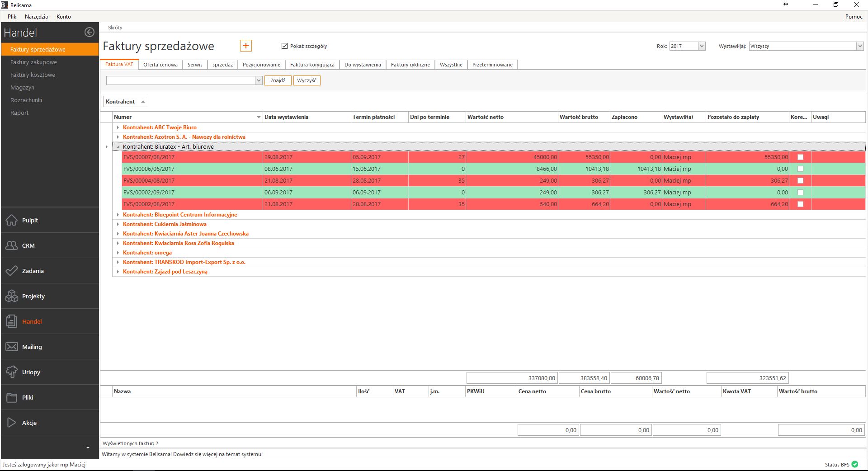Image resolution: width=868 pixels, height=471 pixels.
Task: Open CRM via the people icon
Action: pyautogui.click(x=12, y=245)
